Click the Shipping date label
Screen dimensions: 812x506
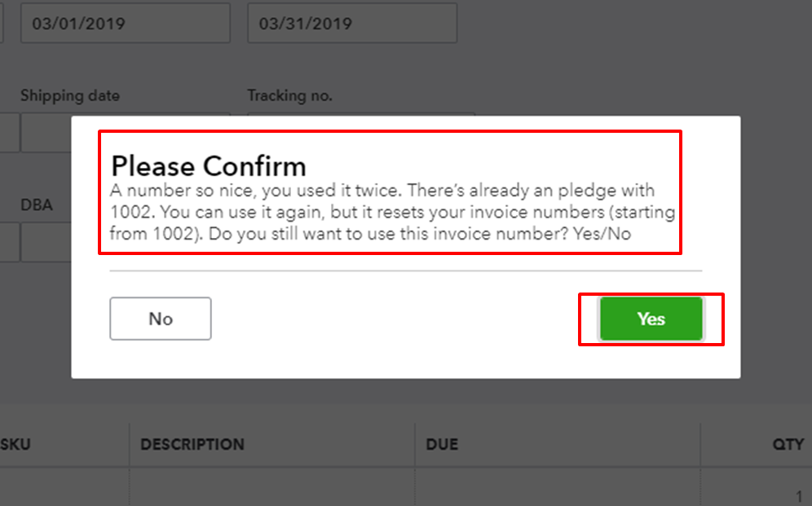pyautogui.click(x=70, y=95)
